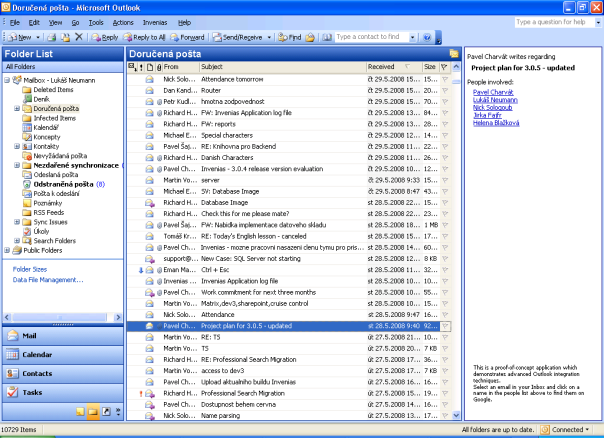Click the Type a question for help box
The height and width of the screenshot is (438, 604).
554,22
